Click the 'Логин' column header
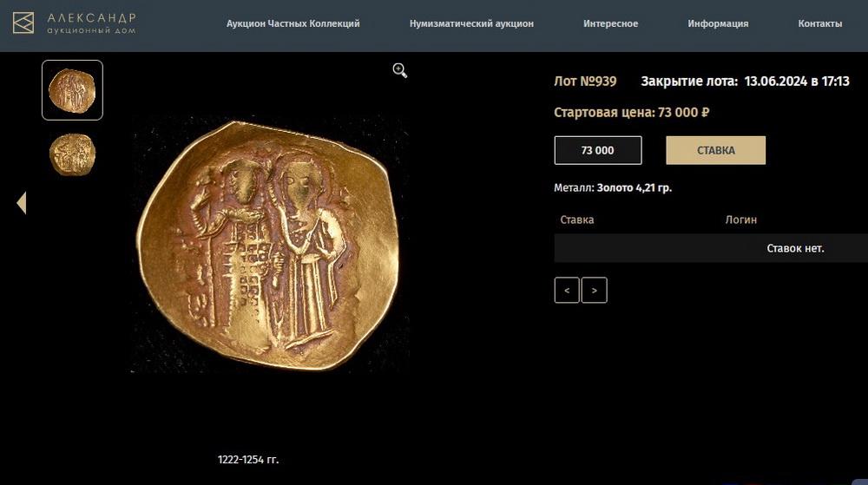Screen dimensions: 868x485 coord(741,220)
